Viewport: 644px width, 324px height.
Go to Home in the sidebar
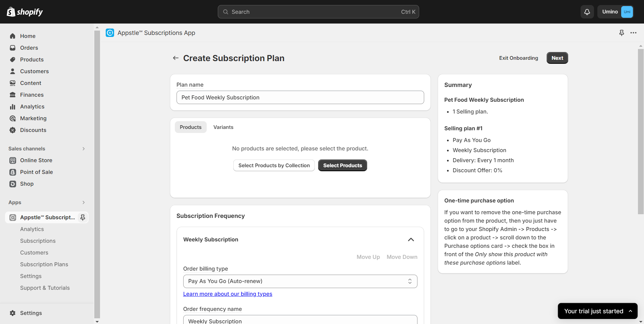tap(28, 36)
